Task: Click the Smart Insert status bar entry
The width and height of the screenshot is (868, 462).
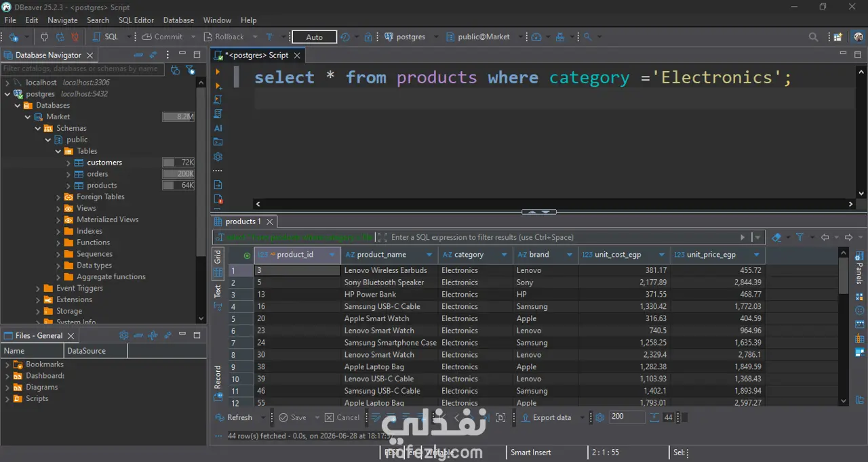Action: [531, 453]
